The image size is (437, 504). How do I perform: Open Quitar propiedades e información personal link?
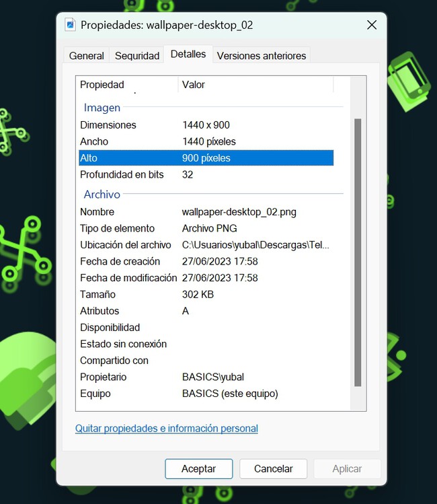166,429
